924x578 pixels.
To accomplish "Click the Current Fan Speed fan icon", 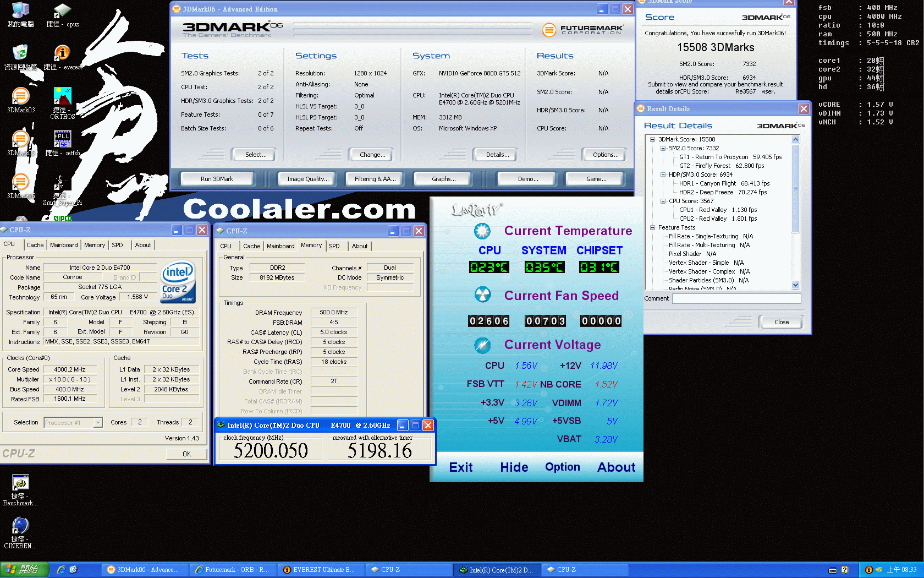I will pyautogui.click(x=482, y=295).
